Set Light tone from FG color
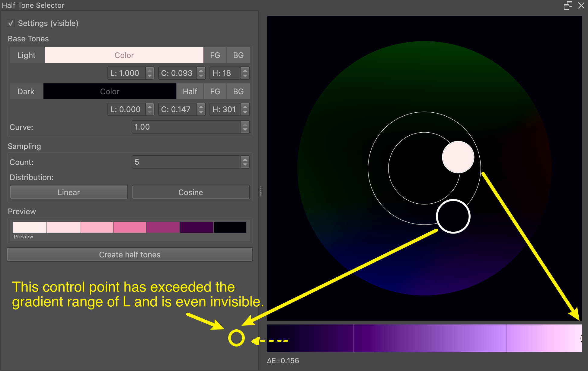 pyautogui.click(x=215, y=55)
